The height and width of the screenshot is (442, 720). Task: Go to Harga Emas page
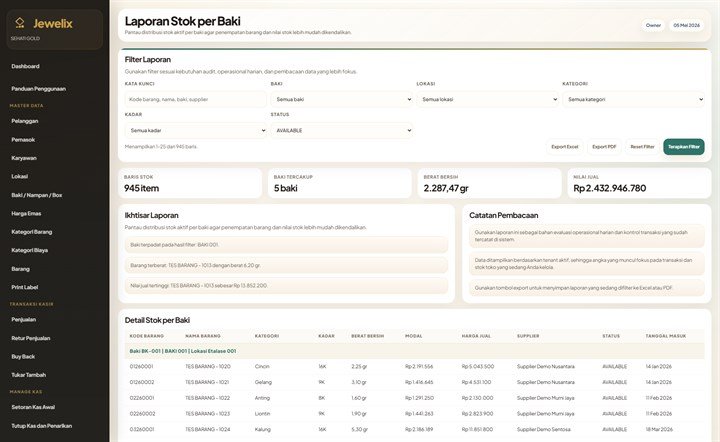26,213
